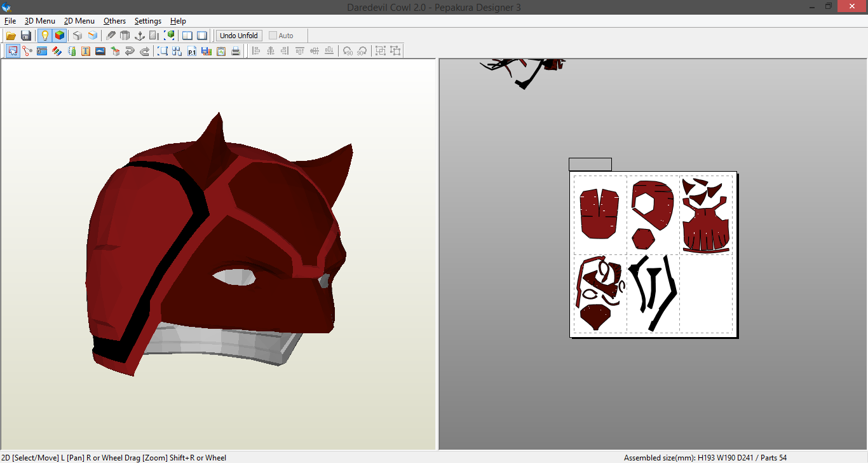Click the empty text box above pattern sheet
Image resolution: width=868 pixels, height=463 pixels.
pos(590,165)
